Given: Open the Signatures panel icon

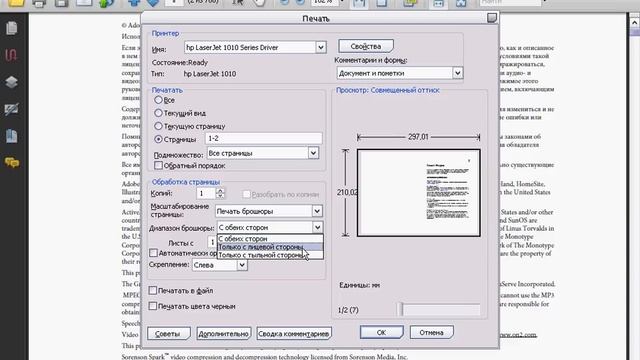Looking at the screenshot, I should pos(11,109).
